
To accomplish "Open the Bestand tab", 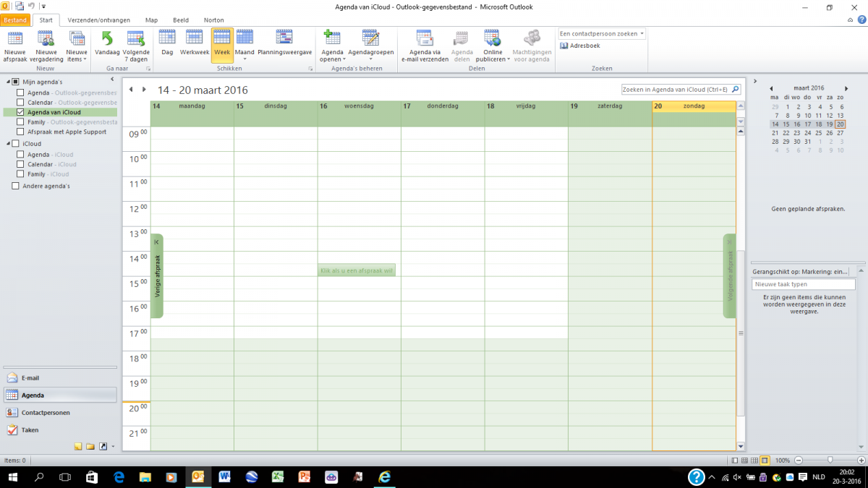I will coord(15,20).
